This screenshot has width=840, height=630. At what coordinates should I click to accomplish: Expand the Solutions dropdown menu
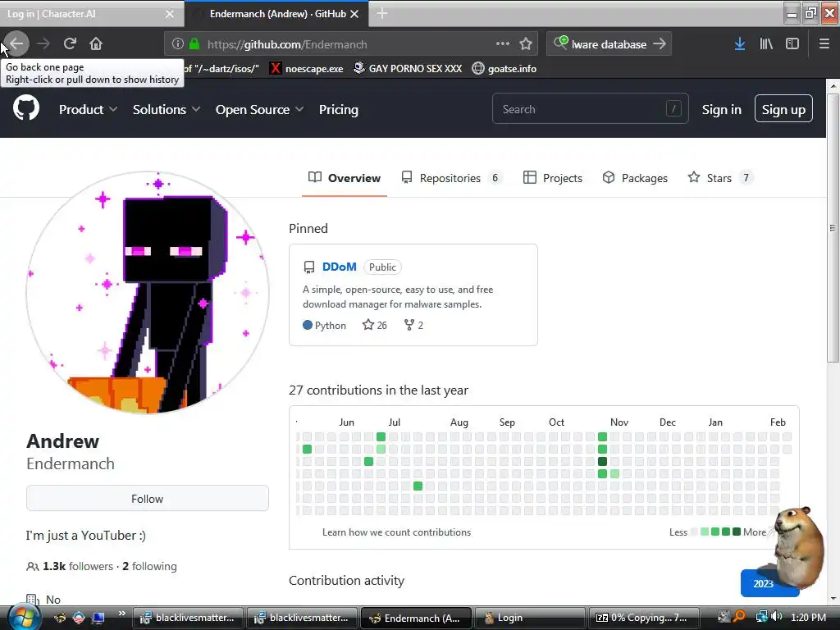click(x=167, y=109)
